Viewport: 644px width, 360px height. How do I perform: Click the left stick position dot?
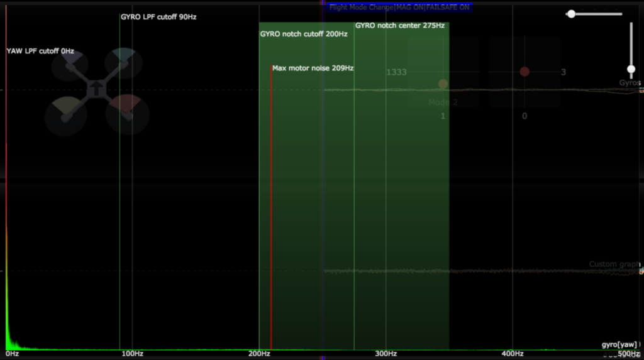coord(443,84)
